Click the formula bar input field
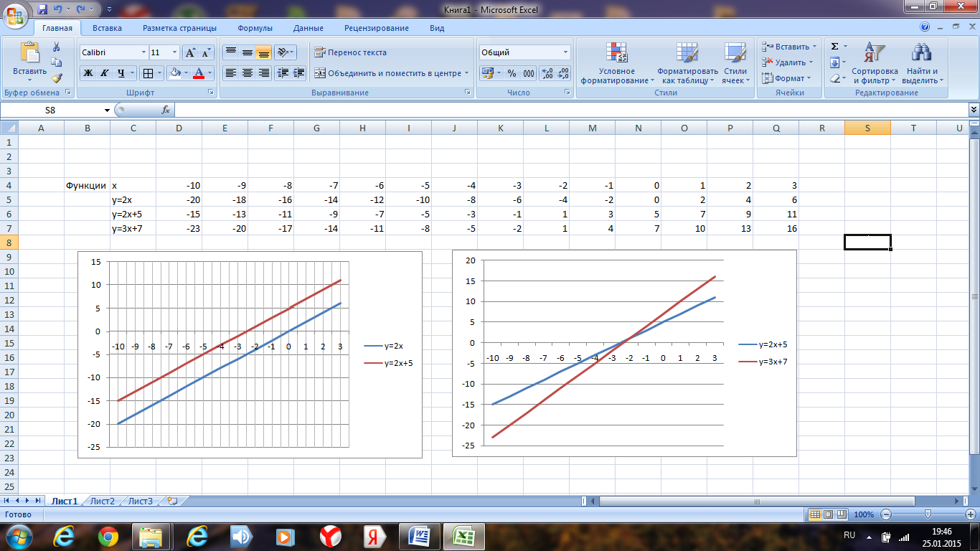 tap(570, 110)
